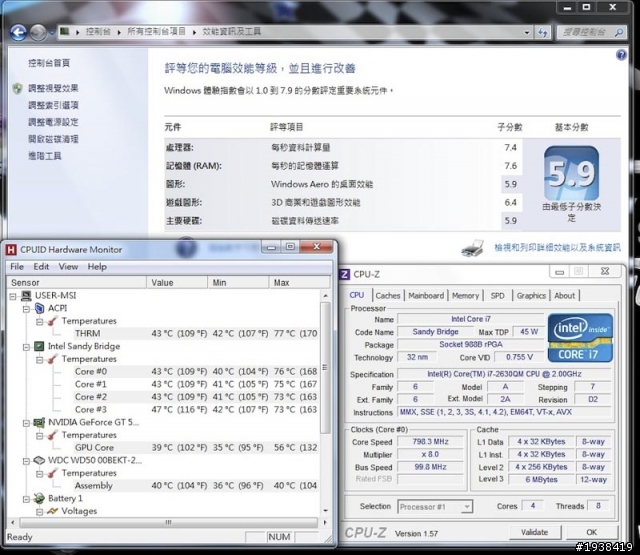Screen dimensions: 640x555
Task: Click the search magnifier icon in Control Panel
Action: click(619, 32)
